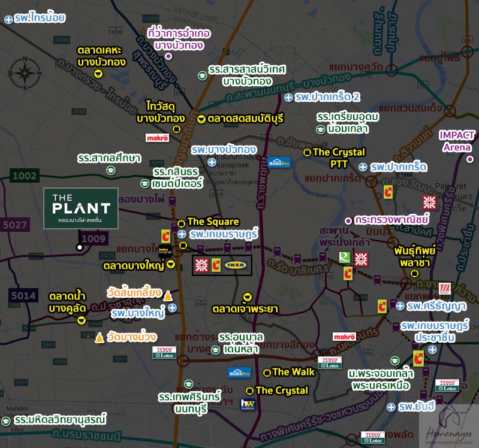479x448 pixels.
Task: Click the รร.เทพศิรินทร์ นนทบุรี label
Action: tap(189, 403)
